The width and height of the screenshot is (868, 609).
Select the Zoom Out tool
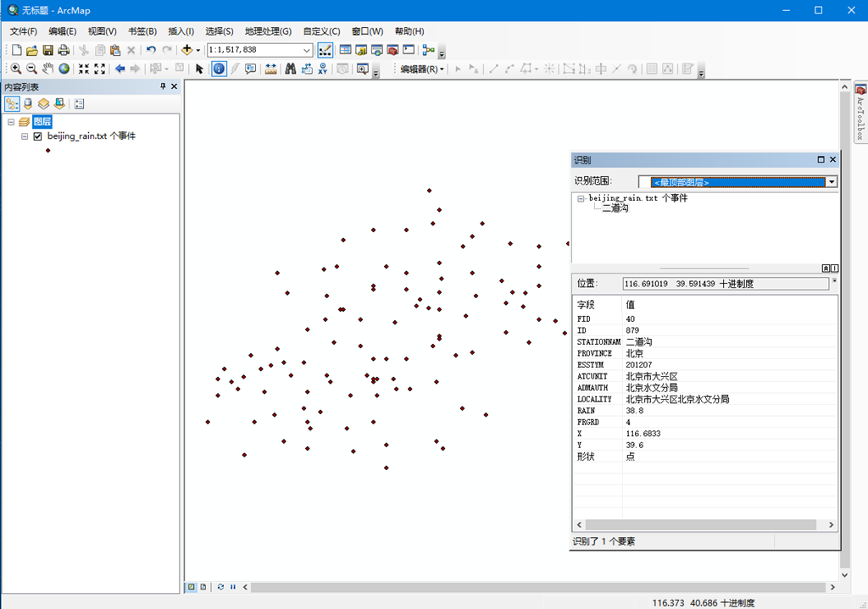[31, 69]
